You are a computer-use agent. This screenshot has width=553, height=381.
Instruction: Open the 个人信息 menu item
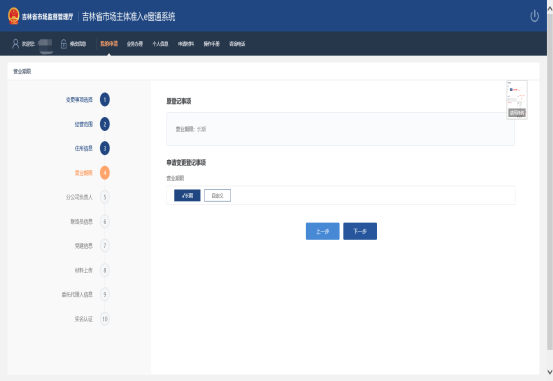(x=160, y=44)
